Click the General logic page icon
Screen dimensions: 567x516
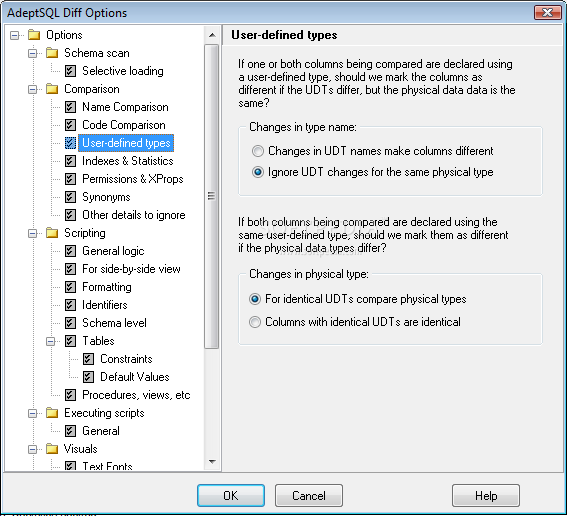pos(70,251)
